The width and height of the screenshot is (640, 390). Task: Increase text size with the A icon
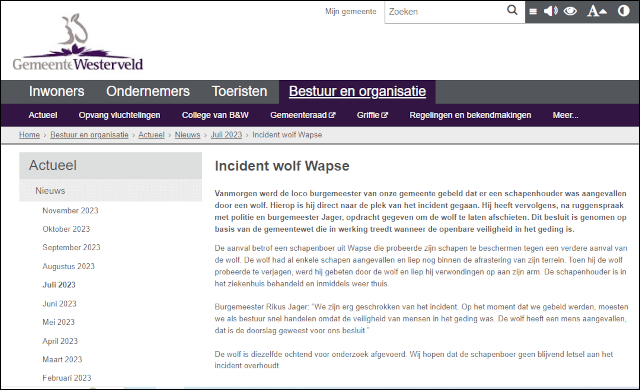tap(596, 11)
